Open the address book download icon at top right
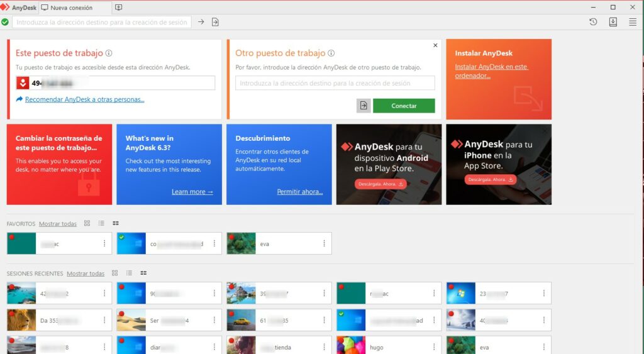The image size is (644, 354). pyautogui.click(x=613, y=22)
